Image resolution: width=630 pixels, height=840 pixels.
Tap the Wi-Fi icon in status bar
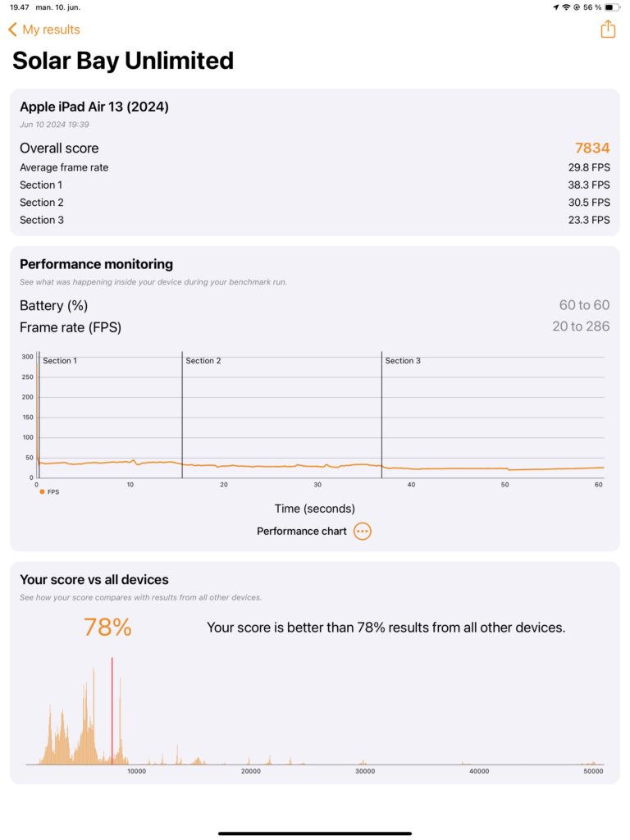pyautogui.click(x=566, y=7)
